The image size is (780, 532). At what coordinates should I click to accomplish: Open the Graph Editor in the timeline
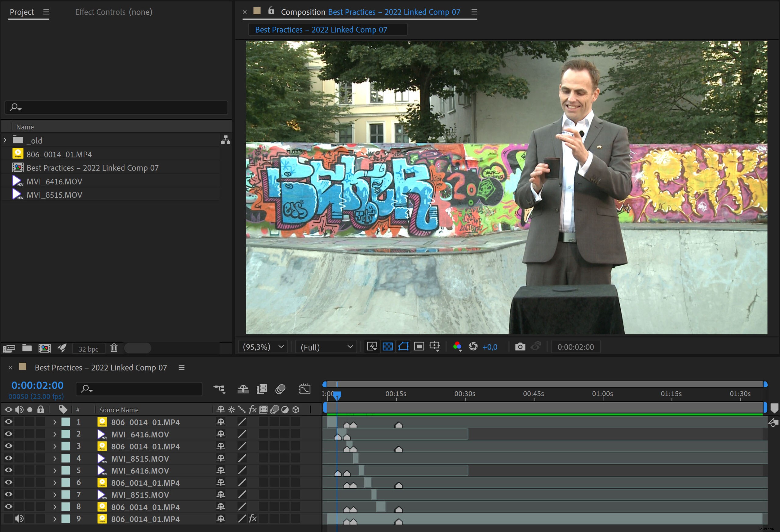coord(304,389)
